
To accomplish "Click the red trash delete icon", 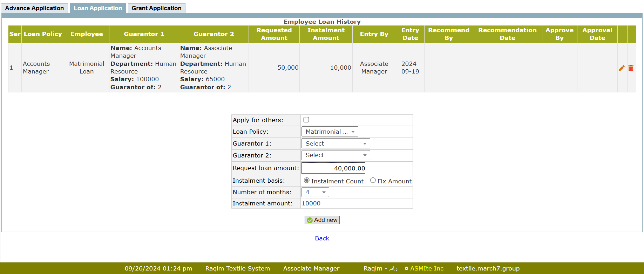I will tap(631, 68).
